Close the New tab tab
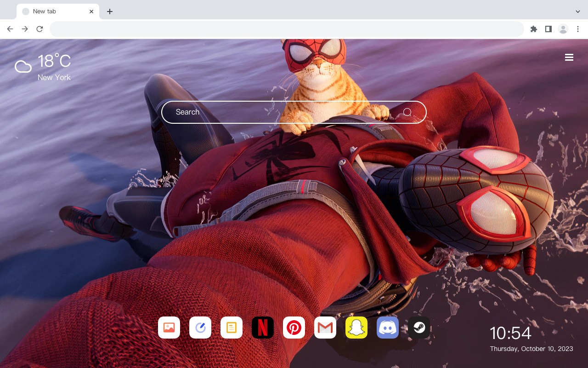This screenshot has width=588, height=368. [x=91, y=11]
